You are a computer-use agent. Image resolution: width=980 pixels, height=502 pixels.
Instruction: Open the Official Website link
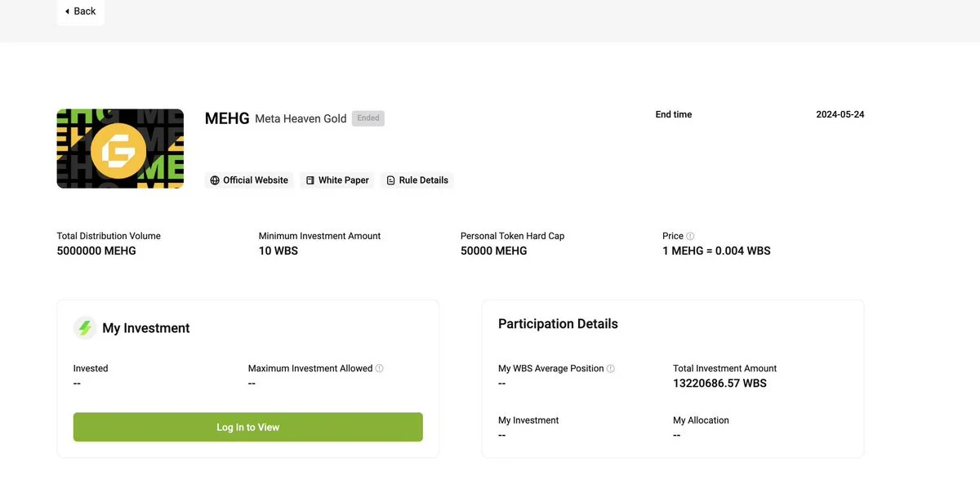(249, 180)
